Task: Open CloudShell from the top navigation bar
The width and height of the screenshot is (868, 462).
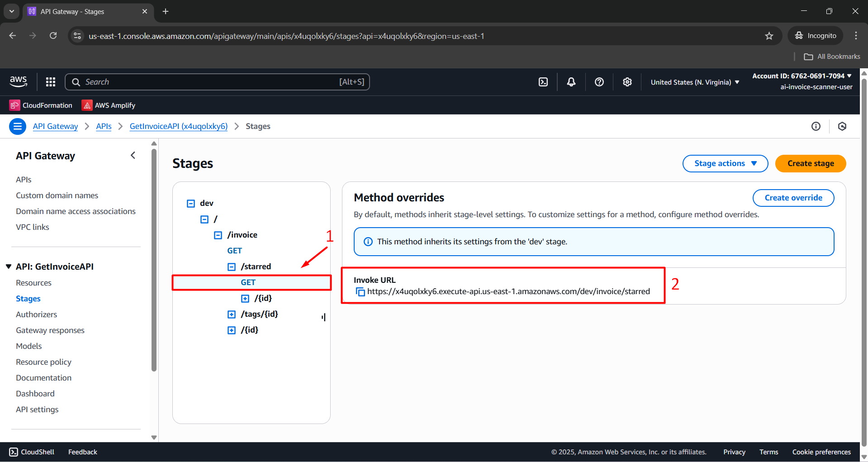Action: pyautogui.click(x=543, y=82)
